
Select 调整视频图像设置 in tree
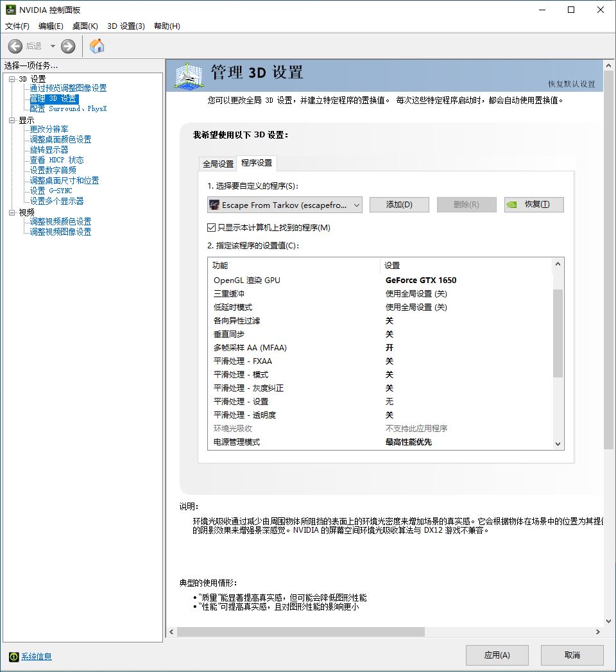click(60, 232)
